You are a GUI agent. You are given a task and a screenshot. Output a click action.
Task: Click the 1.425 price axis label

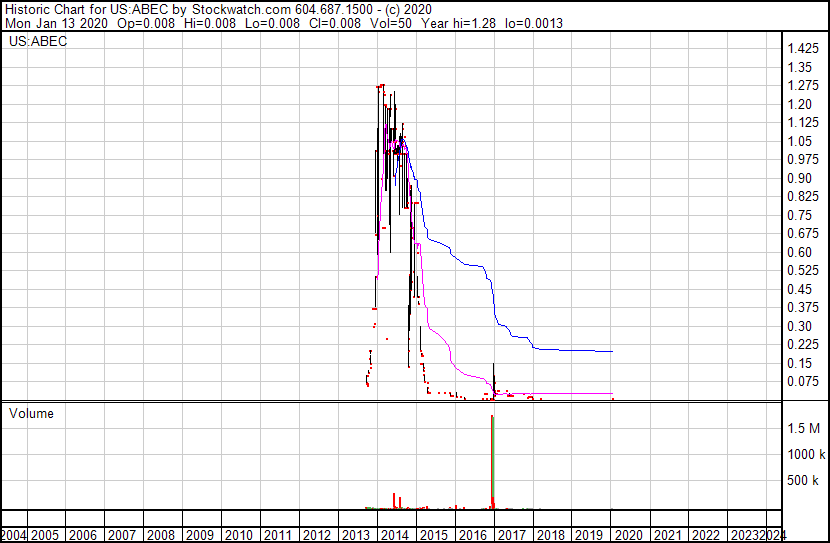803,49
